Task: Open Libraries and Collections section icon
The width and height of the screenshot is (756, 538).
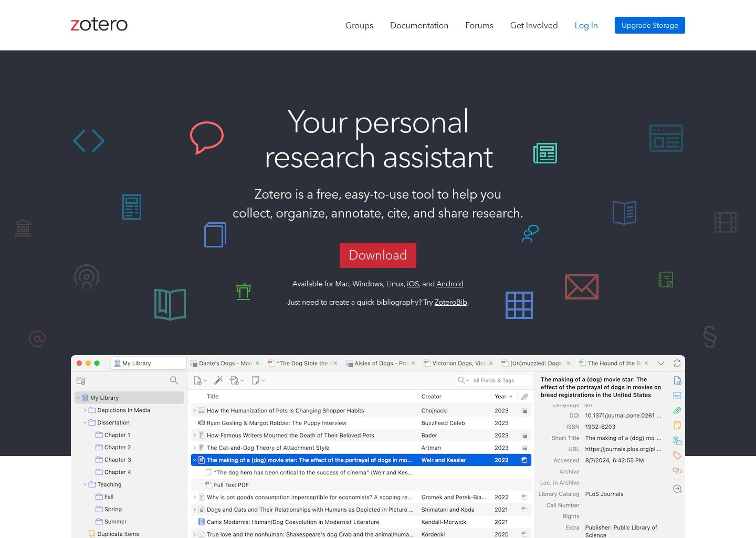Action: [677, 440]
